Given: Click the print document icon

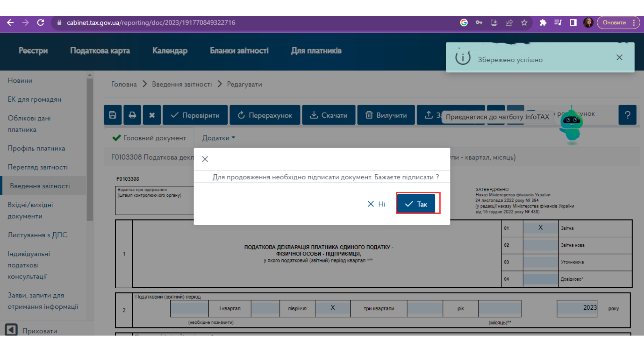Looking at the screenshot, I should point(132,115).
